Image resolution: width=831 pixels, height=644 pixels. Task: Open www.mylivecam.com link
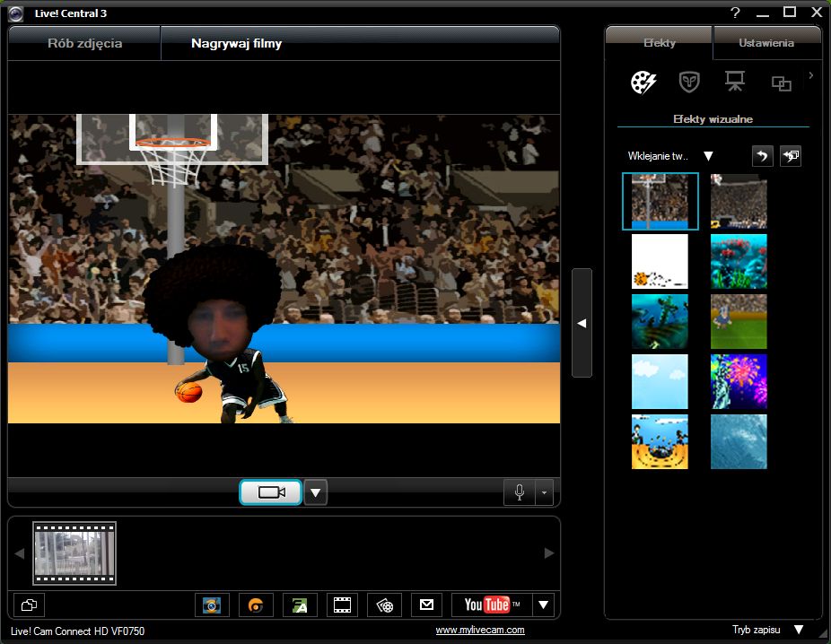point(480,630)
